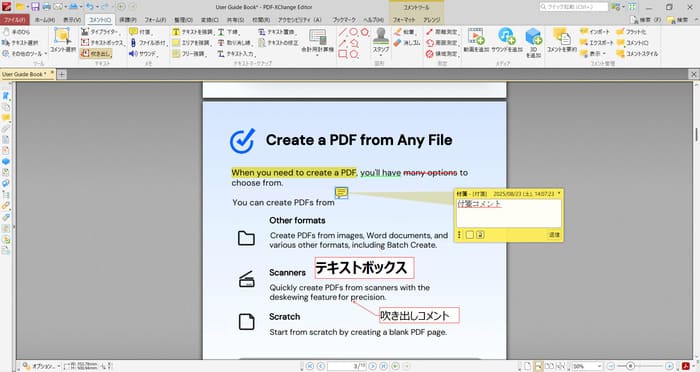Pick the テキスト入力 insert text tool
Viewport: 700px width, 372px height.
click(236, 54)
